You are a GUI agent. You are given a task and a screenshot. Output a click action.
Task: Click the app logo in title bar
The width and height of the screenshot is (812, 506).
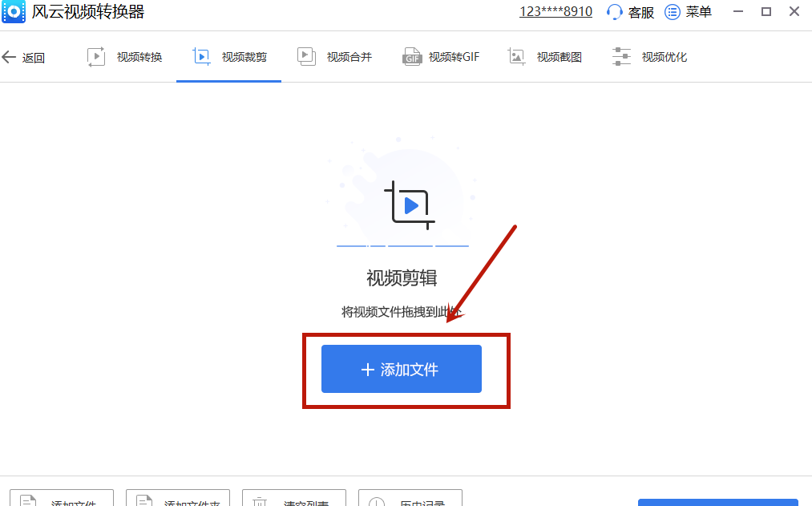point(13,12)
